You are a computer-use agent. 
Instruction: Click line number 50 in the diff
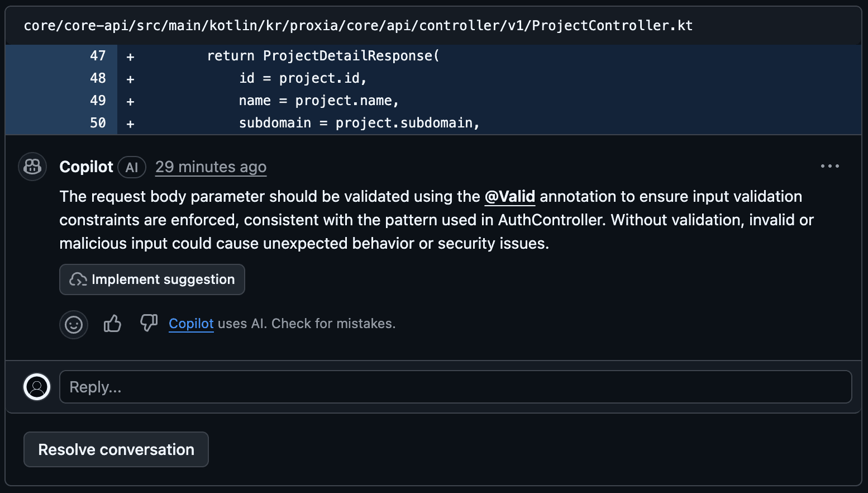[x=97, y=122]
